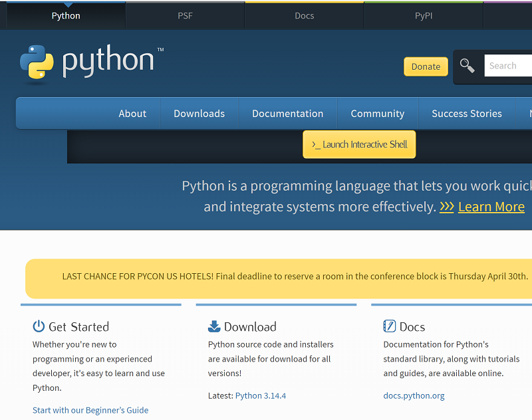Screen dimensions: 532x420
Task: Open the Downloads menu
Action: point(199,114)
